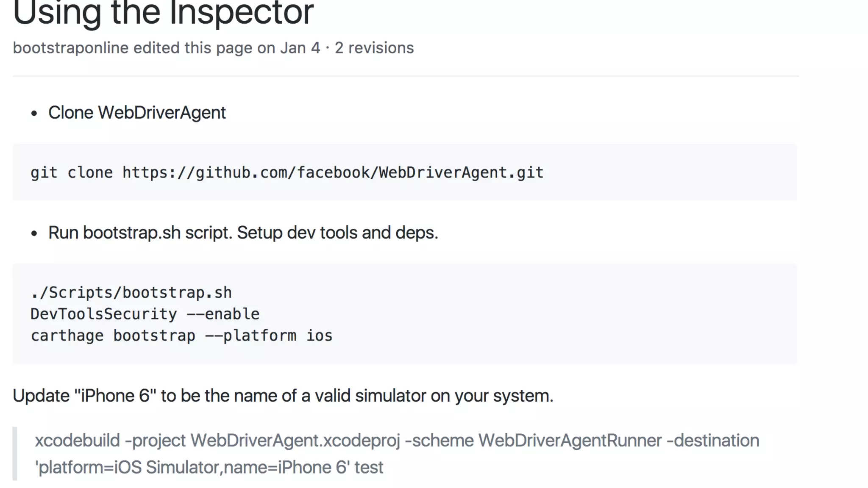Click the word "git" in the clone command
Viewport: 868px width, 488px height.
tap(44, 173)
